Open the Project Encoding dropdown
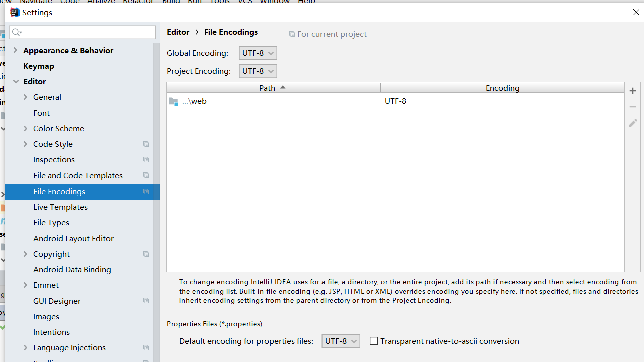Image resolution: width=644 pixels, height=362 pixels. click(x=258, y=71)
